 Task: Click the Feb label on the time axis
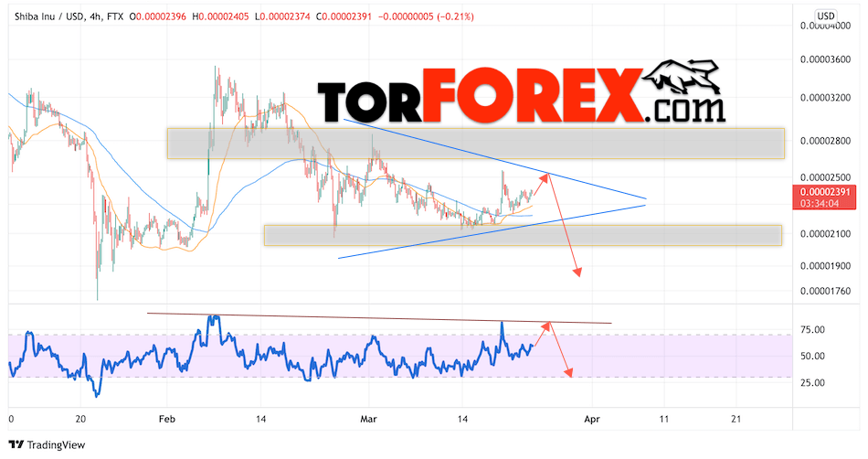coord(166,419)
